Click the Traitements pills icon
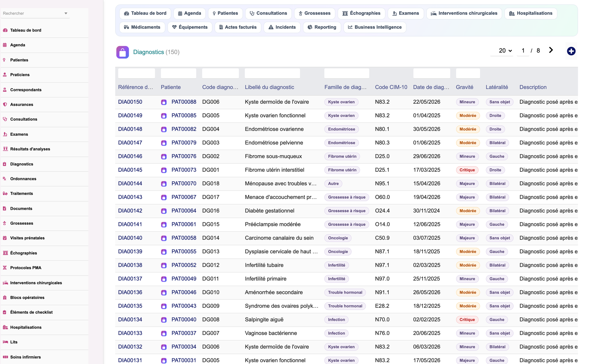Screen dimensions: 589x364 5,193
